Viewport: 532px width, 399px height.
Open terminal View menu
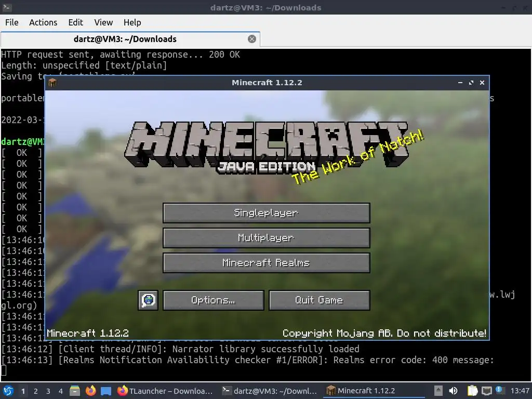tap(103, 22)
